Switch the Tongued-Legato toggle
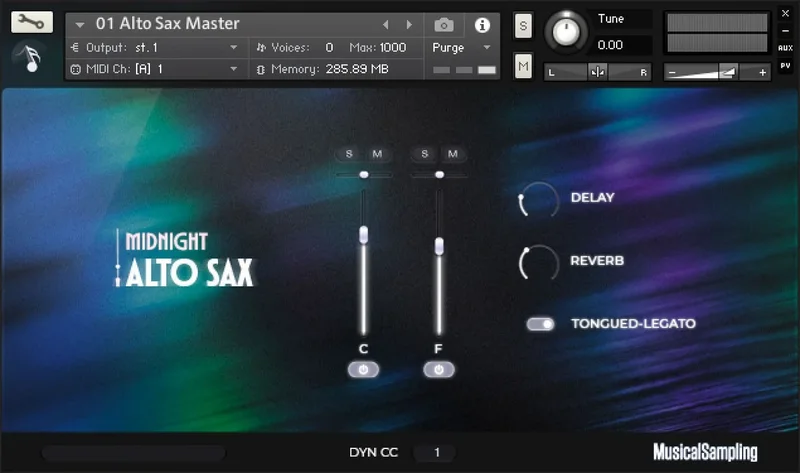The image size is (800, 473). tap(540, 324)
